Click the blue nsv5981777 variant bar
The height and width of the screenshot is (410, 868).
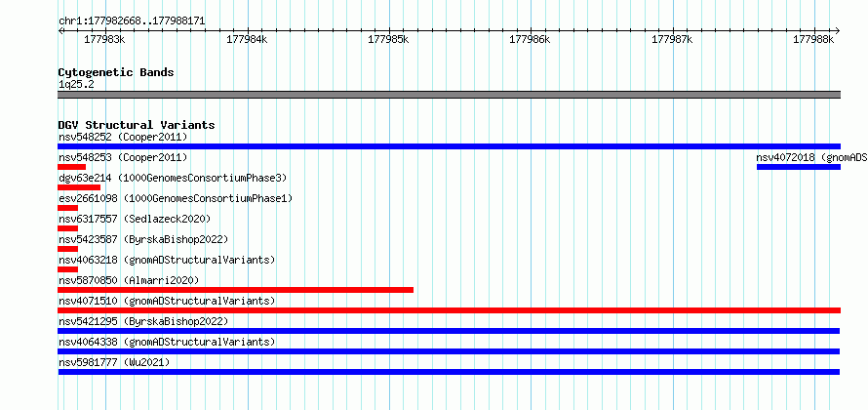449,372
